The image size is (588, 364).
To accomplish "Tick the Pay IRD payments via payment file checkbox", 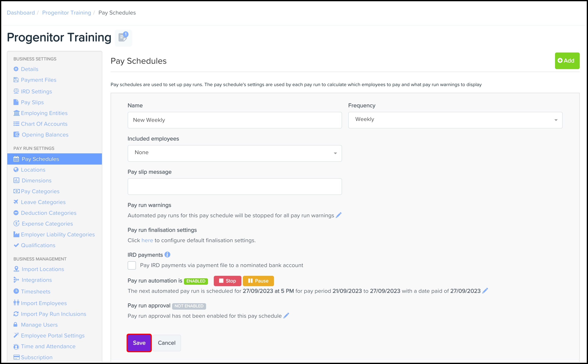I will tap(132, 265).
